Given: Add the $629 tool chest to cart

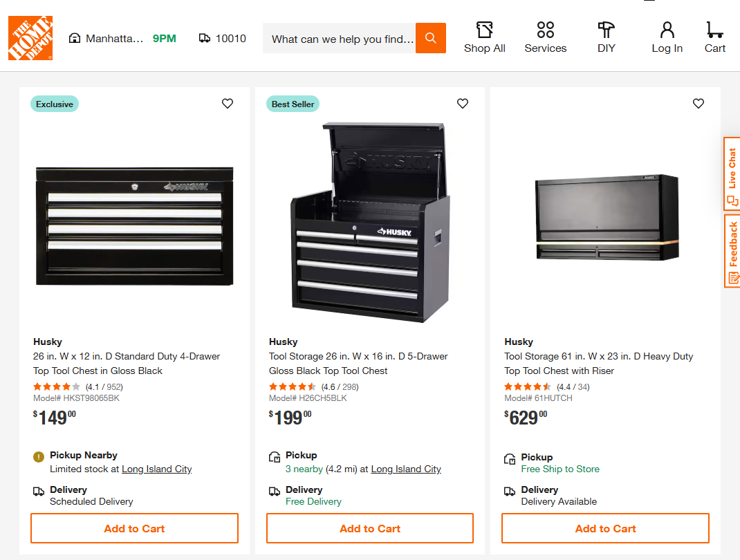Looking at the screenshot, I should point(605,528).
